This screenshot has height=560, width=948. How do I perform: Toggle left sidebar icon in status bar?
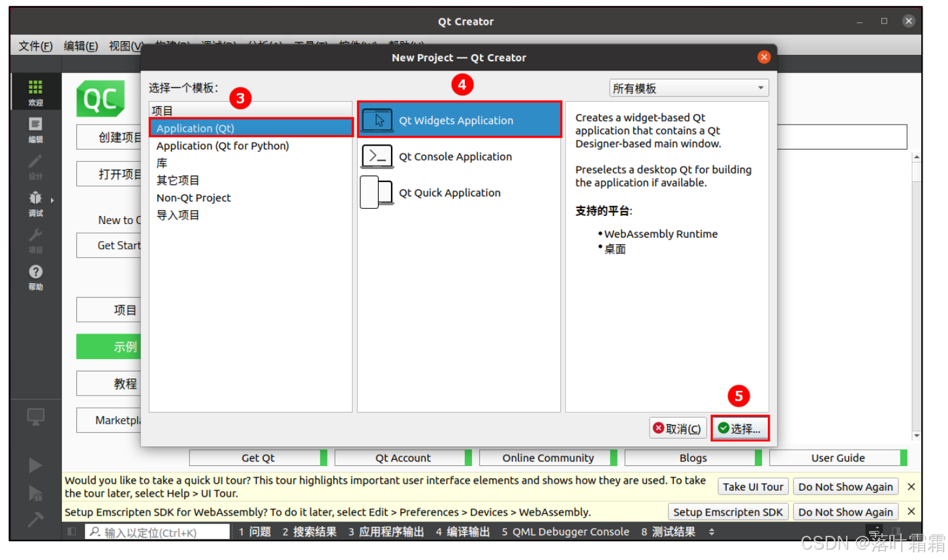tap(72, 532)
